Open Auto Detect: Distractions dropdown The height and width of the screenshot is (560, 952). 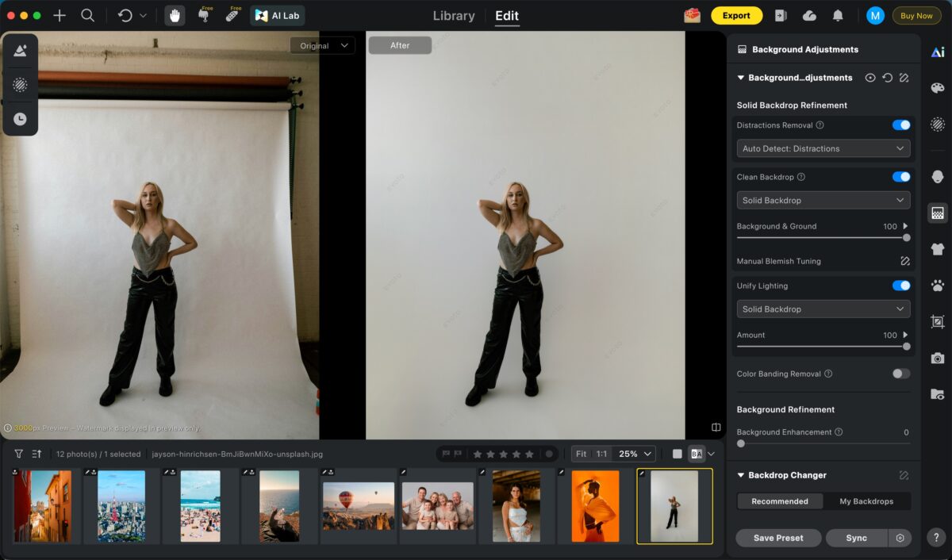click(823, 148)
